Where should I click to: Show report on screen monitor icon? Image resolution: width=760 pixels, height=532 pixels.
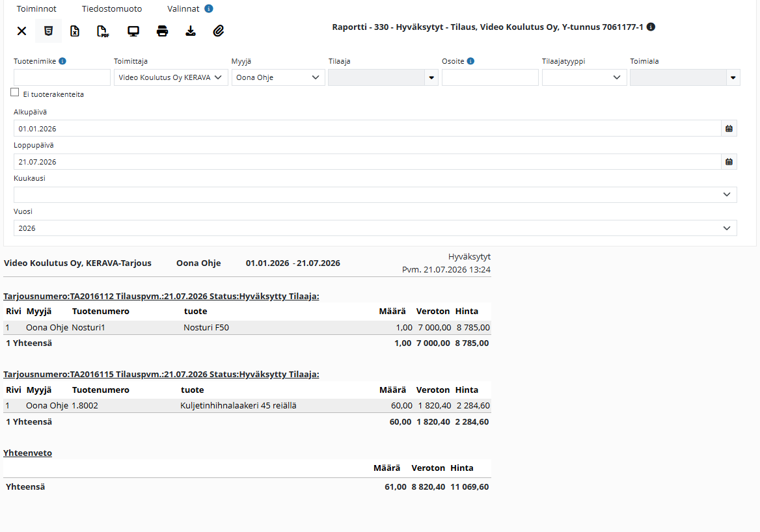pyautogui.click(x=133, y=31)
